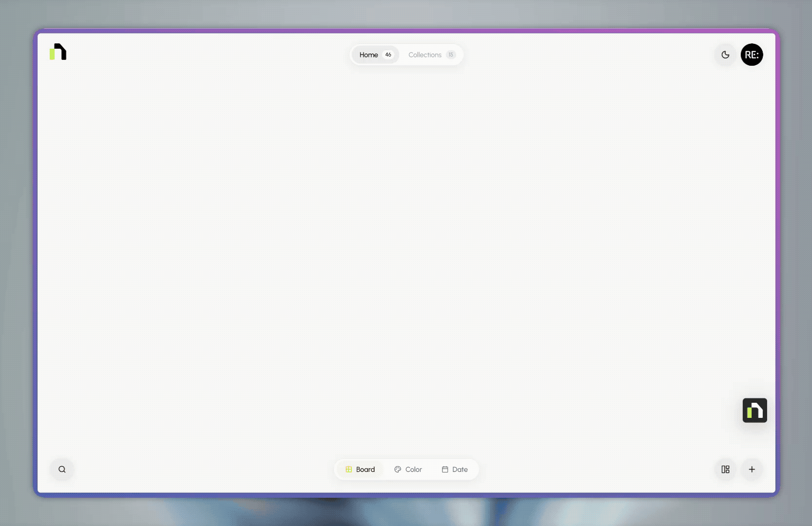Click the blurred desktop wallpaper below window
Viewport: 812px width, 526px height.
tap(406, 511)
